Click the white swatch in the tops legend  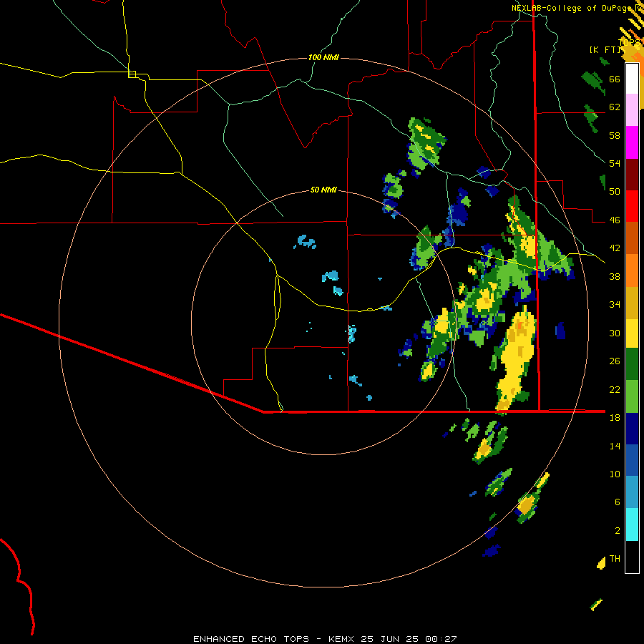pyautogui.click(x=632, y=79)
